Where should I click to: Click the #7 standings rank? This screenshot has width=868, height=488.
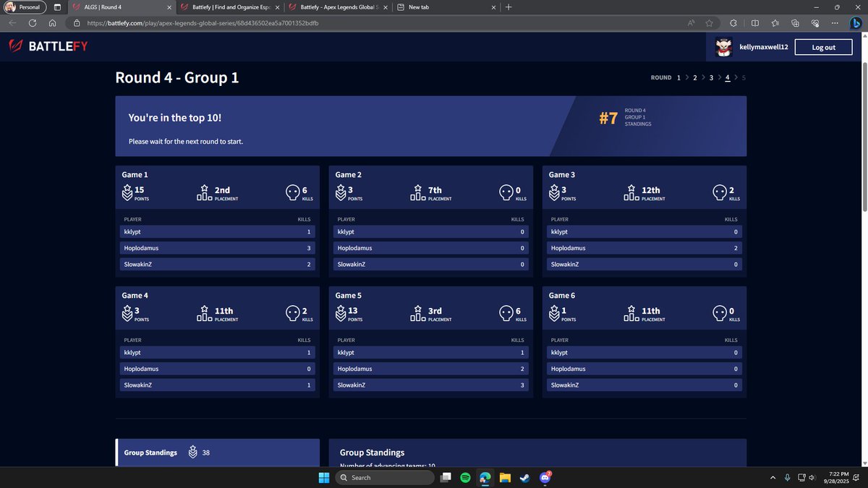[x=608, y=117]
